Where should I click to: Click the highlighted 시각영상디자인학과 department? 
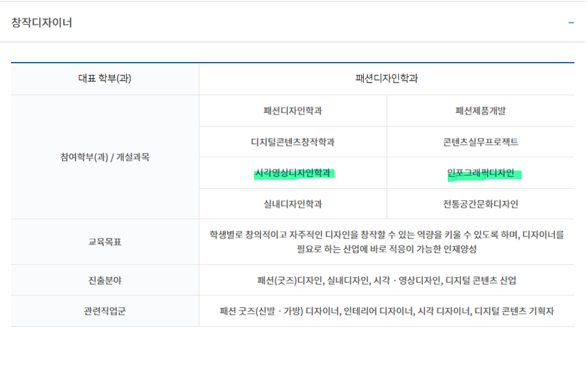(x=293, y=173)
